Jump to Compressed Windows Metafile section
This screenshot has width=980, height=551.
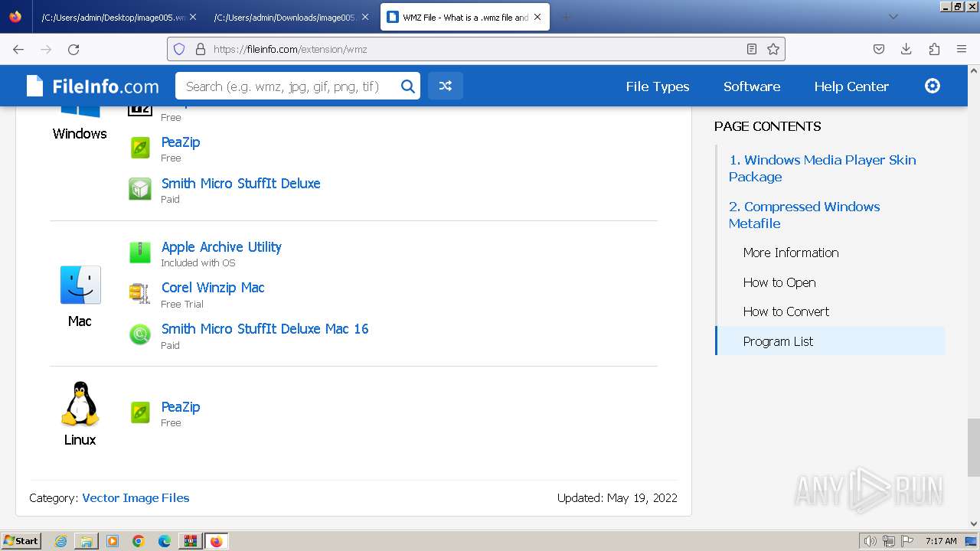(x=804, y=215)
